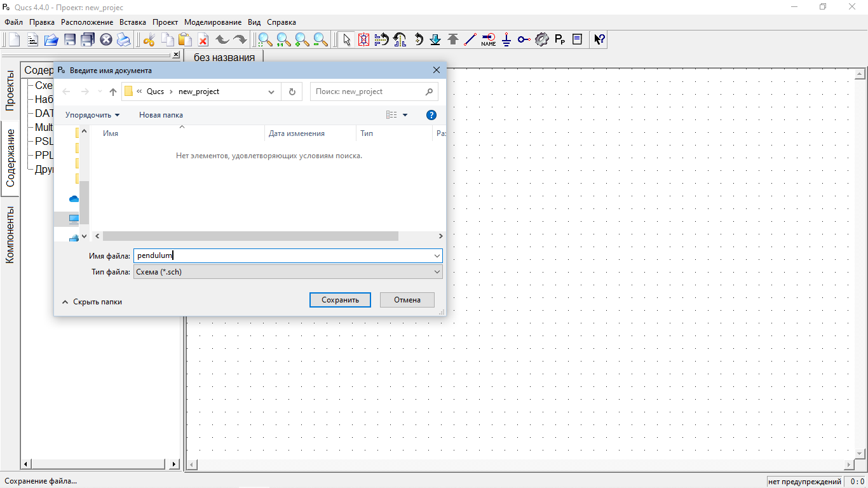Open the view options dropdown arrow
Screen dimensions: 868x488
click(x=405, y=115)
